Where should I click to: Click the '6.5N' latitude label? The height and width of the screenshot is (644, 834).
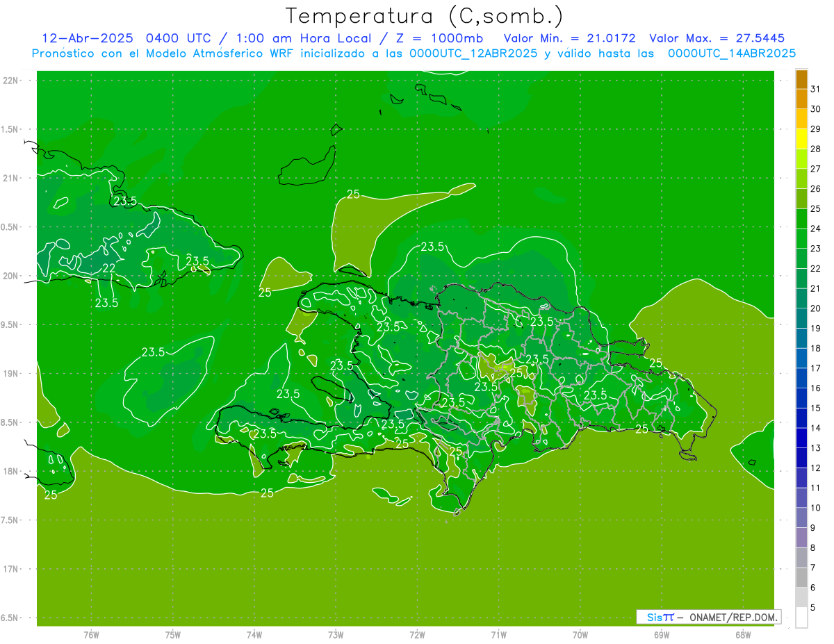10,618
